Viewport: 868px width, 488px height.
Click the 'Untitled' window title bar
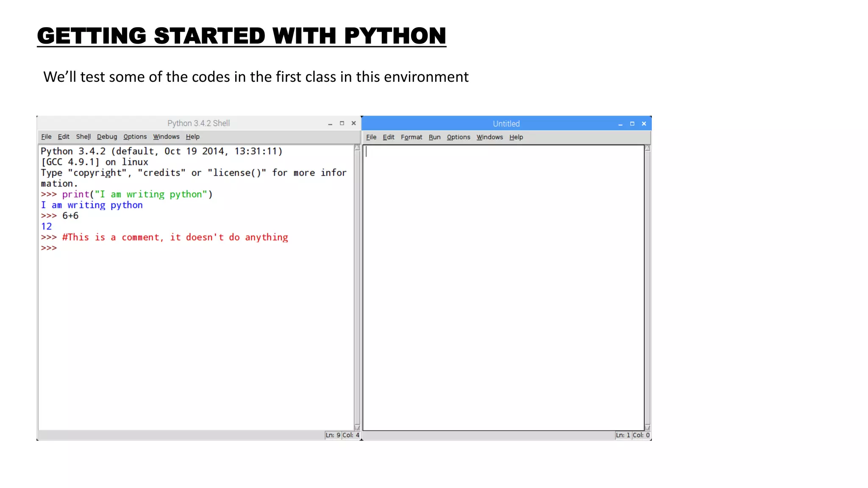point(506,124)
